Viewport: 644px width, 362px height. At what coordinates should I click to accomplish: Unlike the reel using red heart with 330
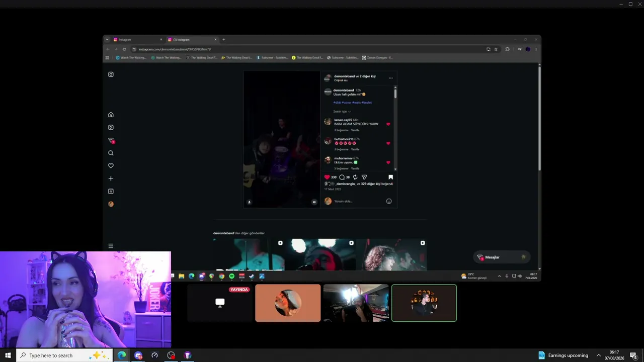(x=327, y=177)
